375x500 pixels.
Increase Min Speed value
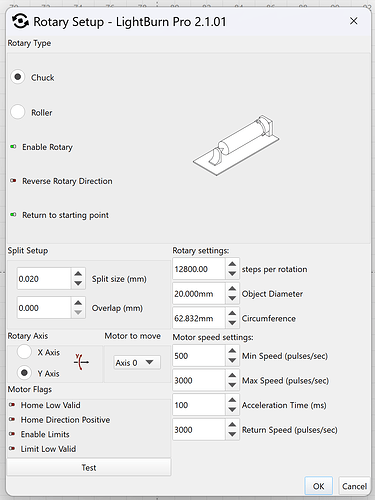point(232,351)
